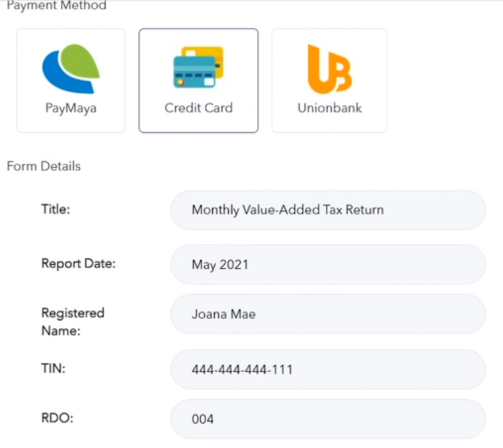503x448 pixels.
Task: Click the Title field with Monthly Value-Added Tax Return
Action: coord(328,210)
